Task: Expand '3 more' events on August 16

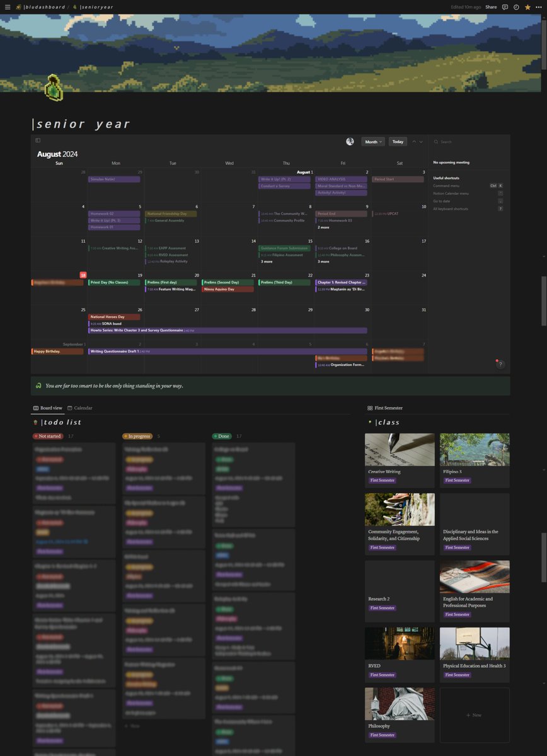Action: click(323, 261)
